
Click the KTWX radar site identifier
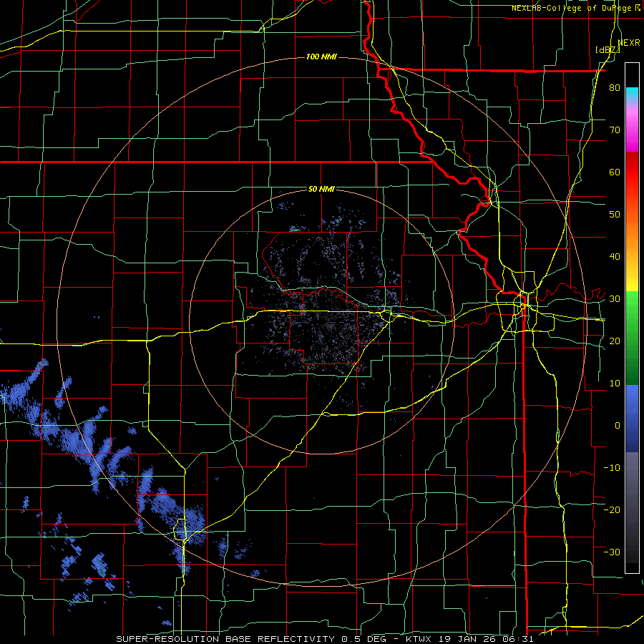(419, 639)
